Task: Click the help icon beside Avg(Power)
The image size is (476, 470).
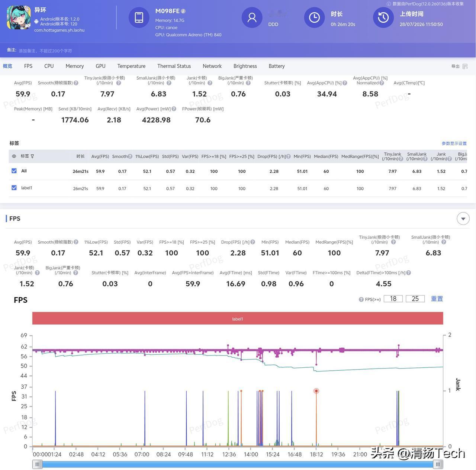Action: 173,109
